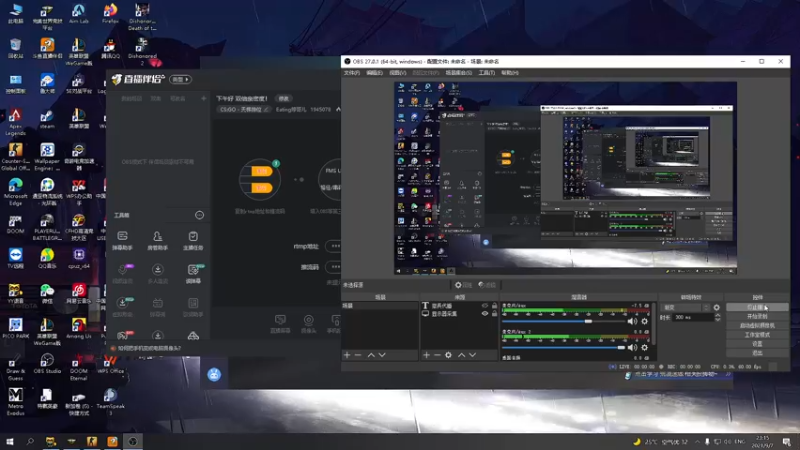The width and height of the screenshot is (800, 450).
Task: Click stream key more options button
Action: tap(334, 267)
